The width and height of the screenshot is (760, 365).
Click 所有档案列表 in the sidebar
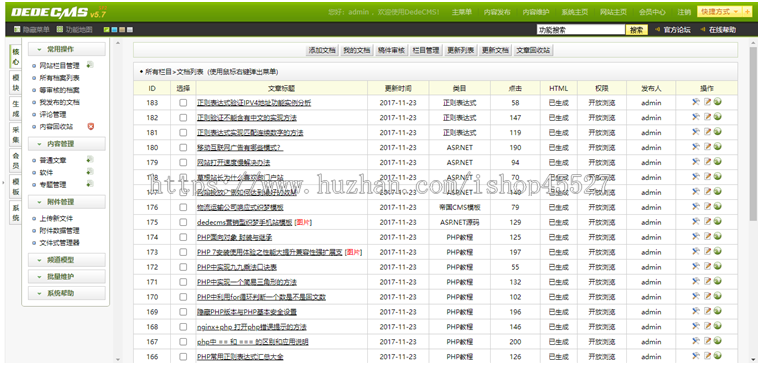pyautogui.click(x=60, y=78)
